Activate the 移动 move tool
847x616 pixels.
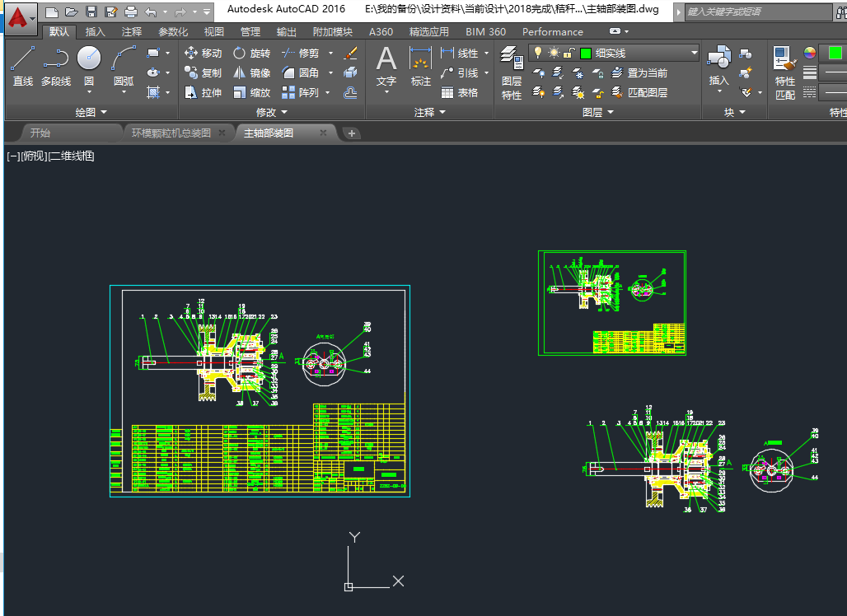(204, 53)
